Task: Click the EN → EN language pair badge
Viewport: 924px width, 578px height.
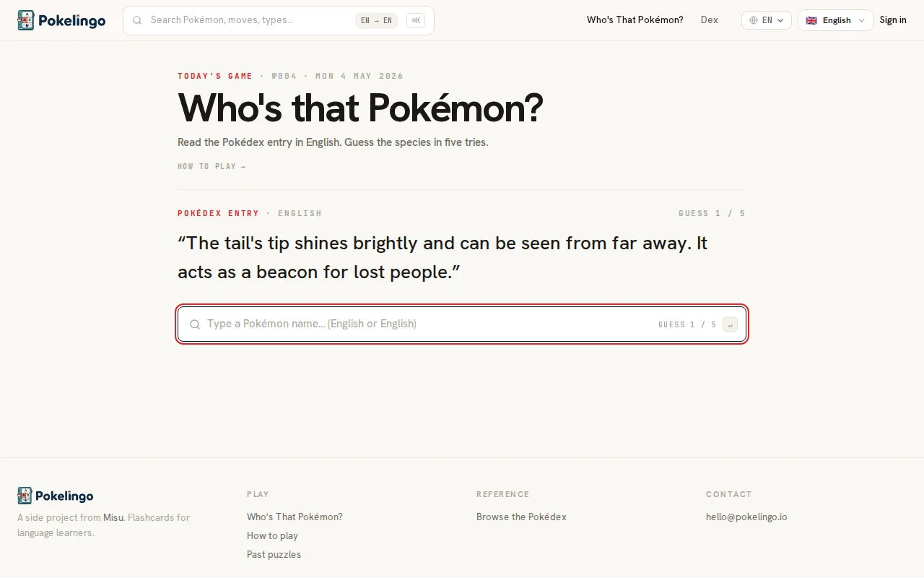Action: pyautogui.click(x=376, y=20)
